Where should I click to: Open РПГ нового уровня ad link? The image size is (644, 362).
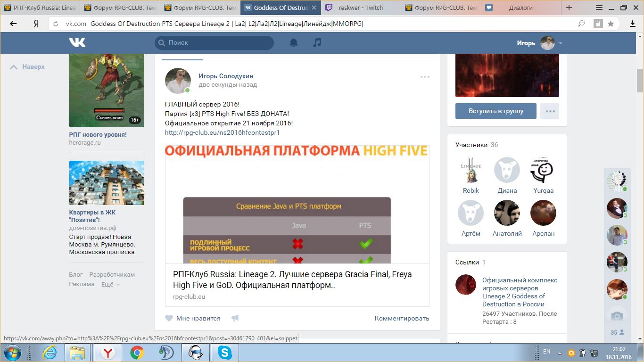point(98,134)
